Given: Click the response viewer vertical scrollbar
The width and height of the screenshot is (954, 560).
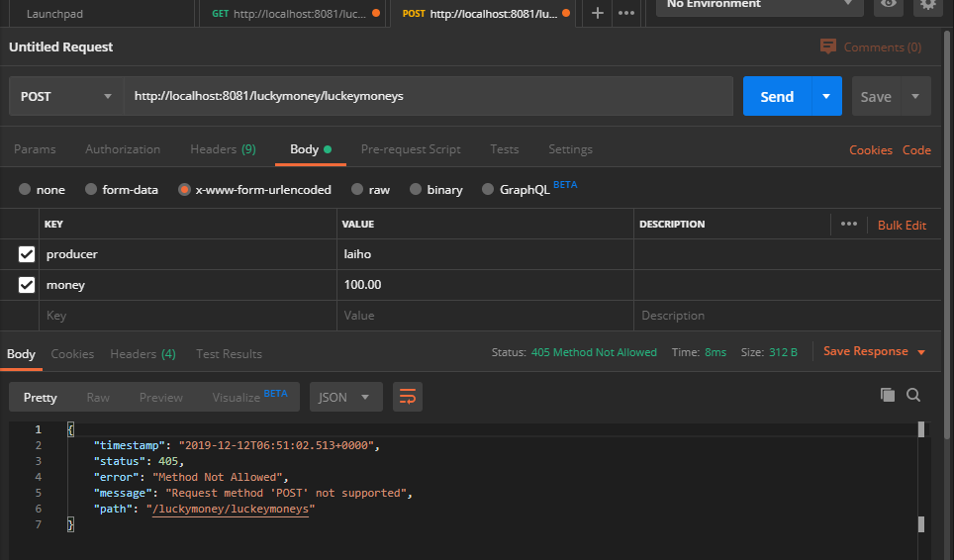Looking at the screenshot, I should point(921,476).
